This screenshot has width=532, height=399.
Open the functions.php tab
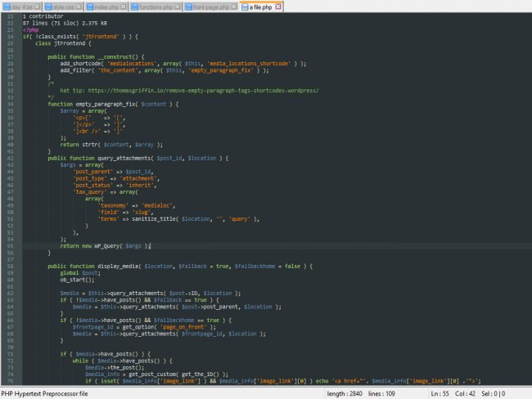[156, 7]
